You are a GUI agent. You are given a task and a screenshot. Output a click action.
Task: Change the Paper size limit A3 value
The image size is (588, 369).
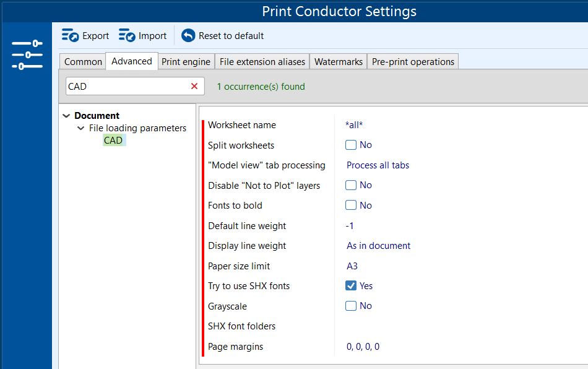(x=352, y=266)
